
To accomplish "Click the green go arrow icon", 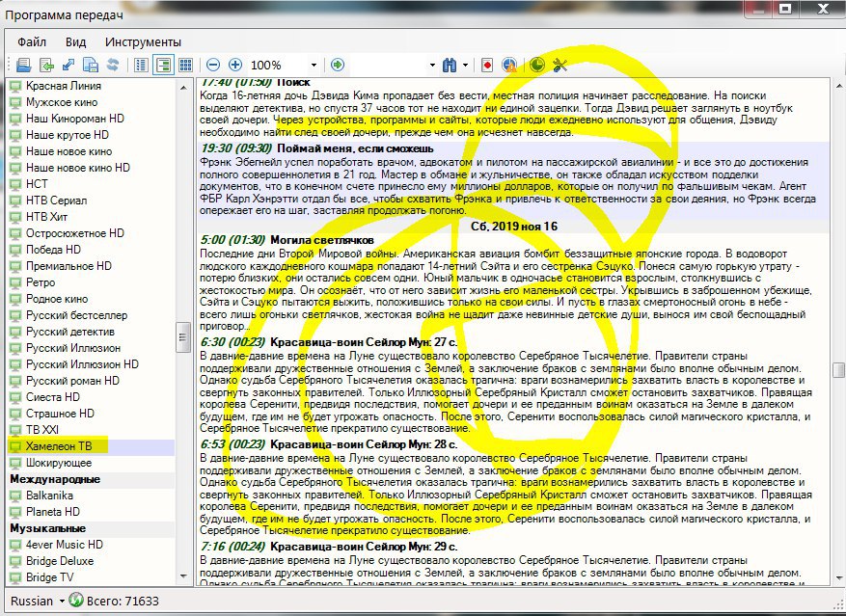I will (x=338, y=66).
